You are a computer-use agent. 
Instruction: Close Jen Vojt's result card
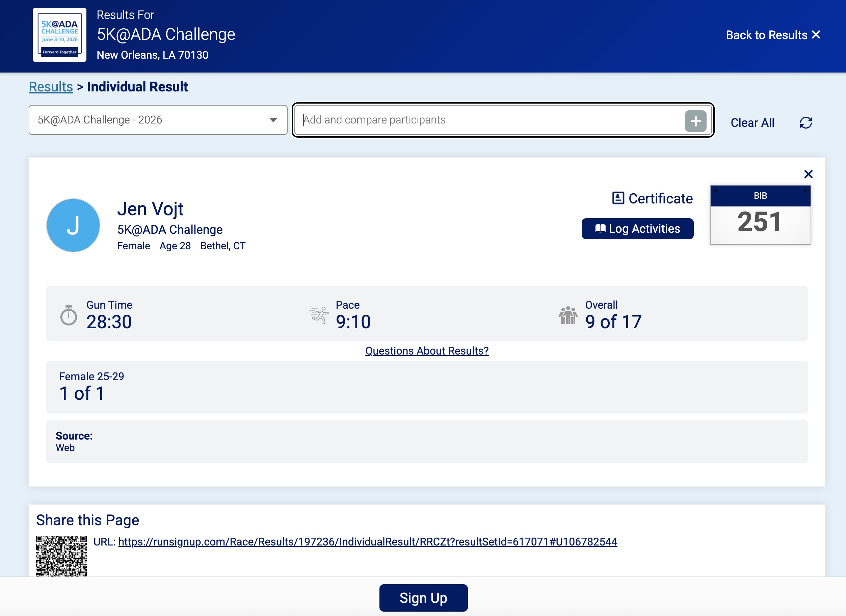pos(808,174)
